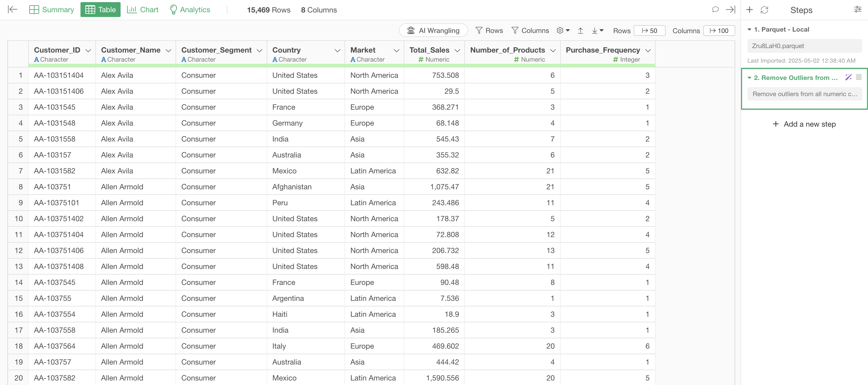Collapse step 1 Parquet - Local
This screenshot has height=385, width=868.
point(749,30)
